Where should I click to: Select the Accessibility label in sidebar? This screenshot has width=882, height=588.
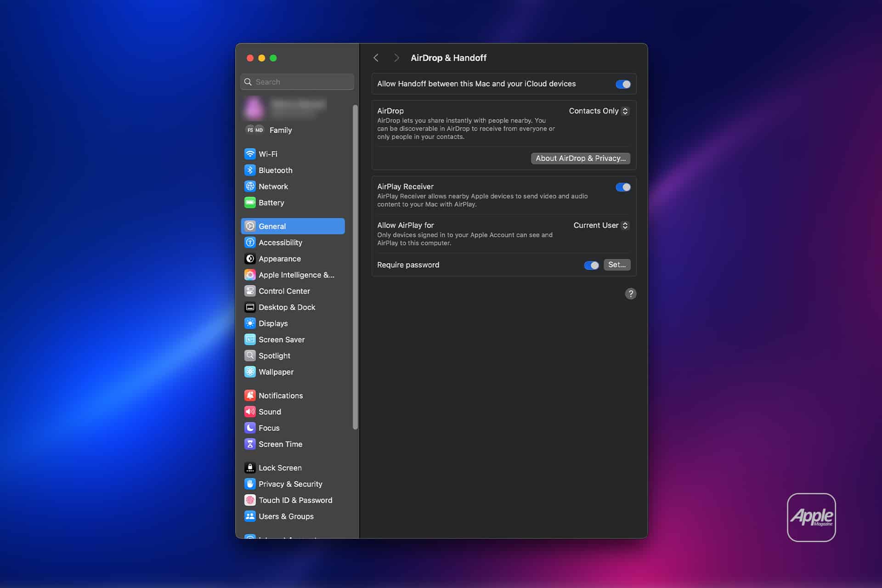[280, 243]
